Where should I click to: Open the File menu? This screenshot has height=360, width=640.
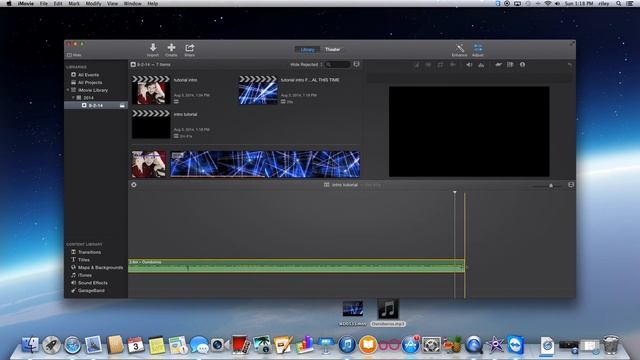click(x=44, y=3)
